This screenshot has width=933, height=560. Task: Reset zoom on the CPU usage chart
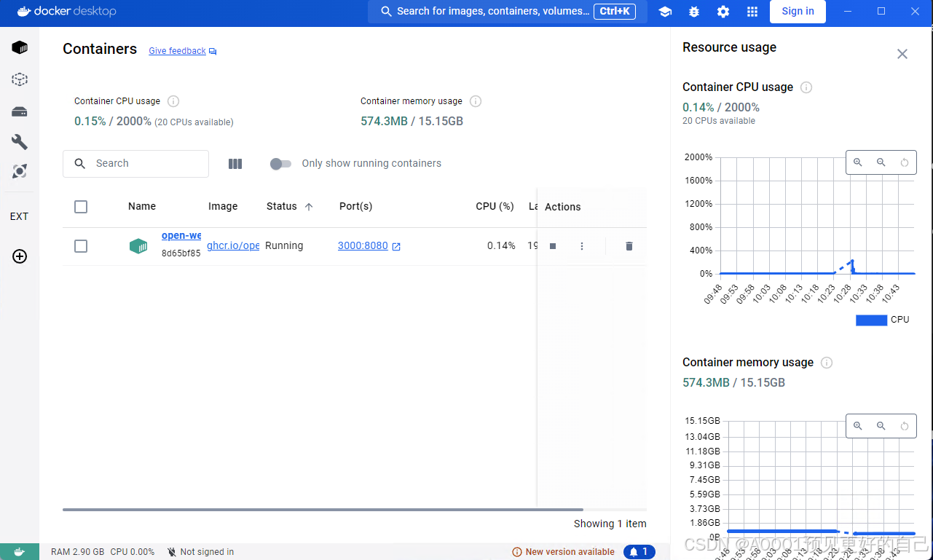(x=905, y=162)
